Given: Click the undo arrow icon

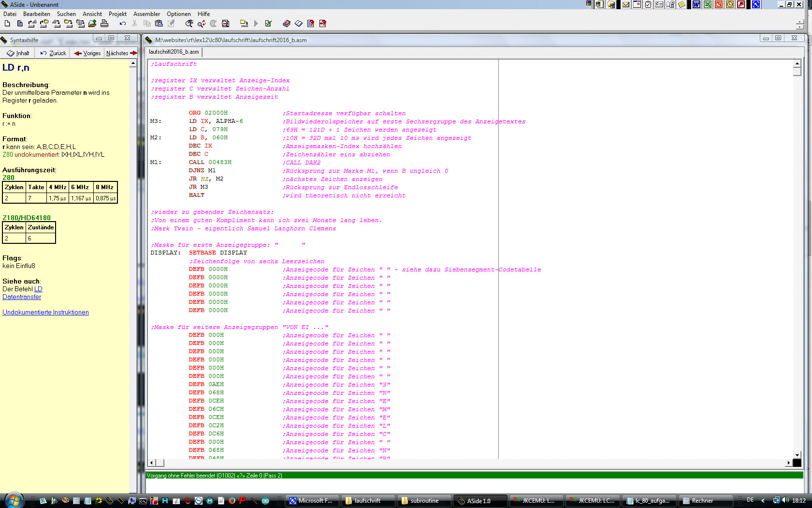Looking at the screenshot, I should pos(123,23).
